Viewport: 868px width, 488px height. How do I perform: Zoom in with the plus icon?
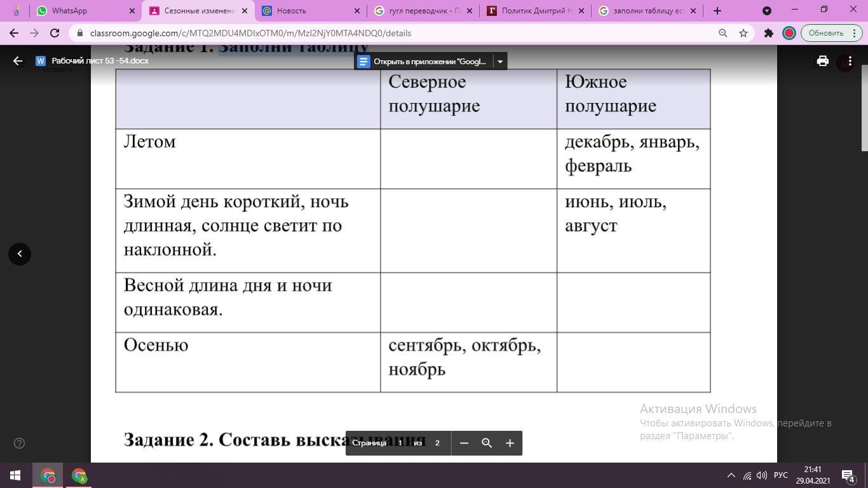510,443
